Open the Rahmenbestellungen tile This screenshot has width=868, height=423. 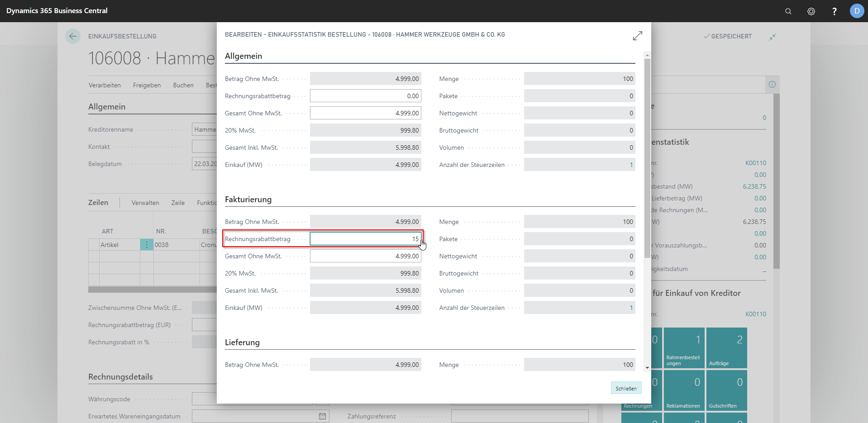coord(684,348)
